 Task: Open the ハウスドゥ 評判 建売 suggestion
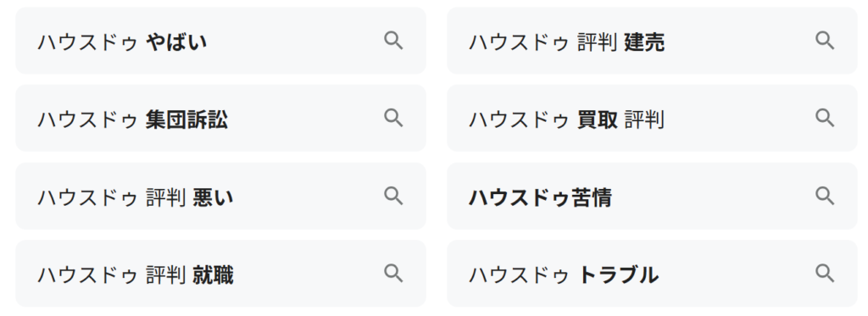[652, 41]
